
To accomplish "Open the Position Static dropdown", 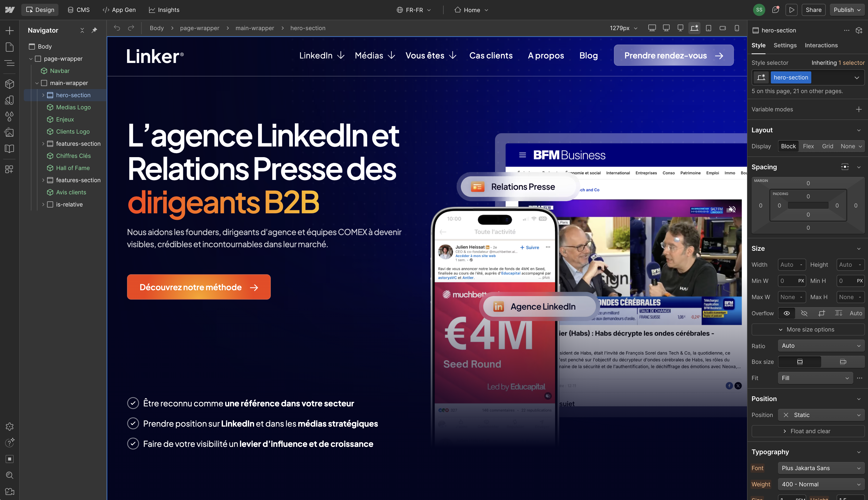I will [x=821, y=415].
